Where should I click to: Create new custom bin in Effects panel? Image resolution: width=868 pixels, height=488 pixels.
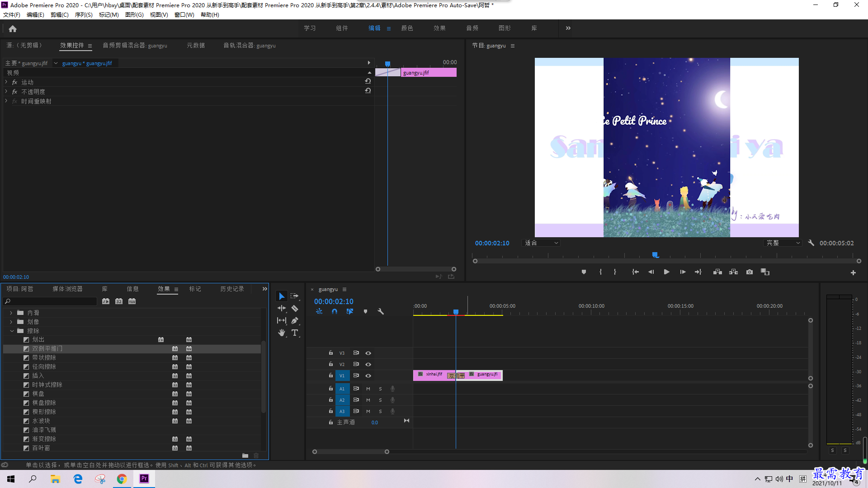pyautogui.click(x=245, y=455)
